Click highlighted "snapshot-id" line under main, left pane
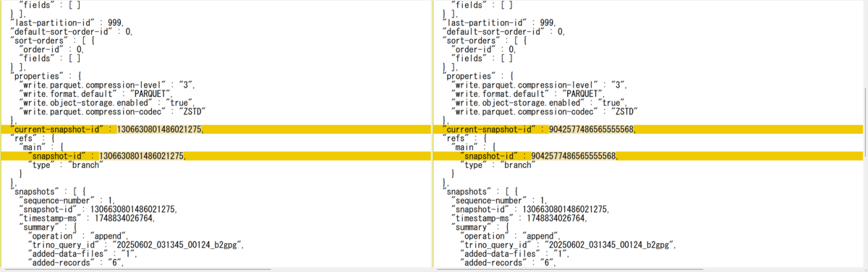This screenshot has width=868, height=272. 216,156
